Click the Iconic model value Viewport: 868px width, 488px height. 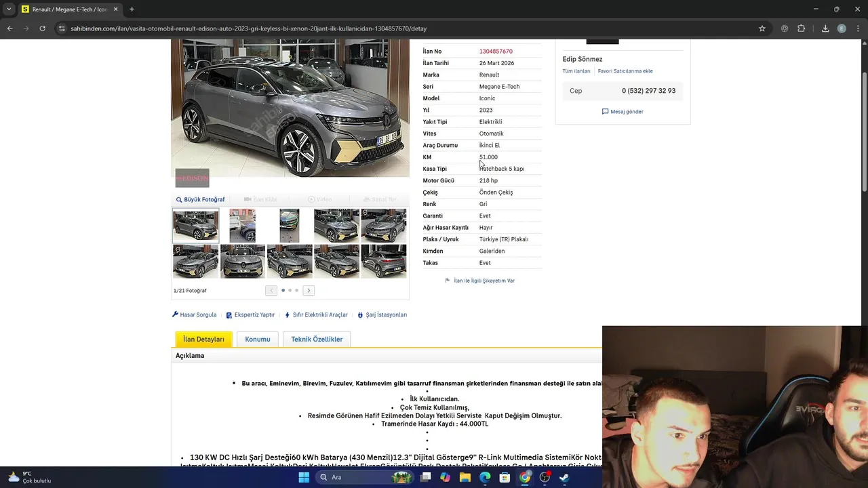487,98
